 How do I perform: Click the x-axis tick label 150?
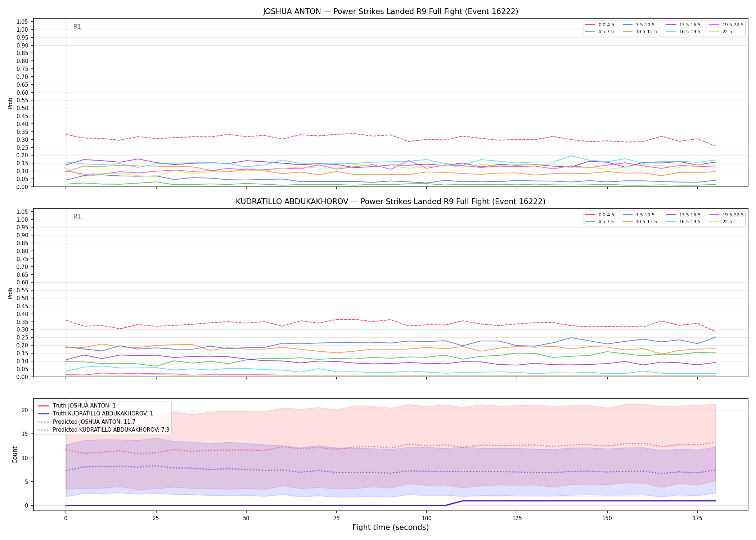click(607, 518)
